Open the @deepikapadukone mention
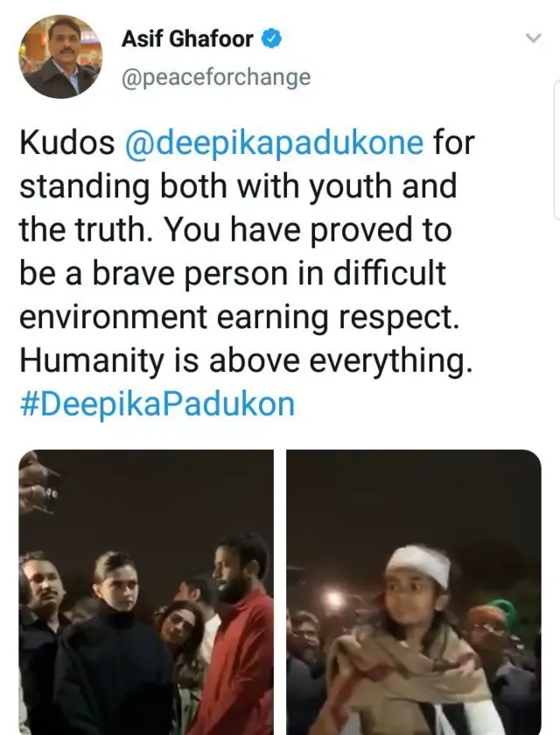The width and height of the screenshot is (560, 735). [x=274, y=143]
